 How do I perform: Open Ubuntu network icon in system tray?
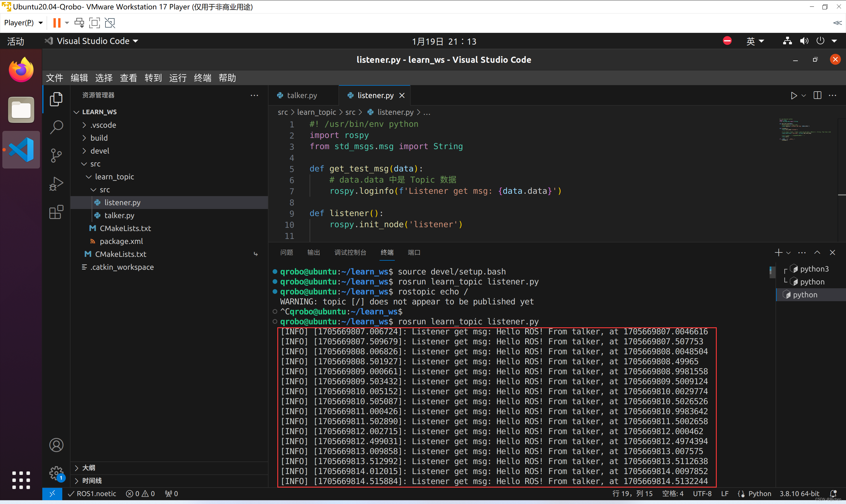[787, 41]
